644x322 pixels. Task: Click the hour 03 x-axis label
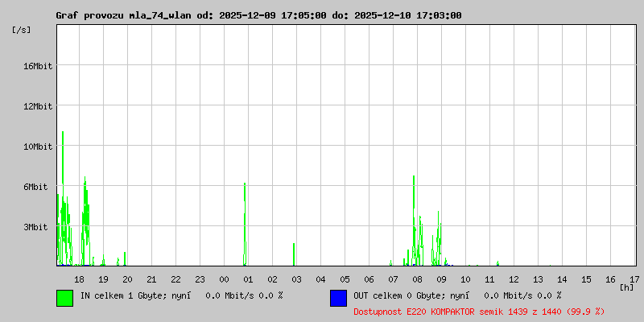click(x=296, y=279)
